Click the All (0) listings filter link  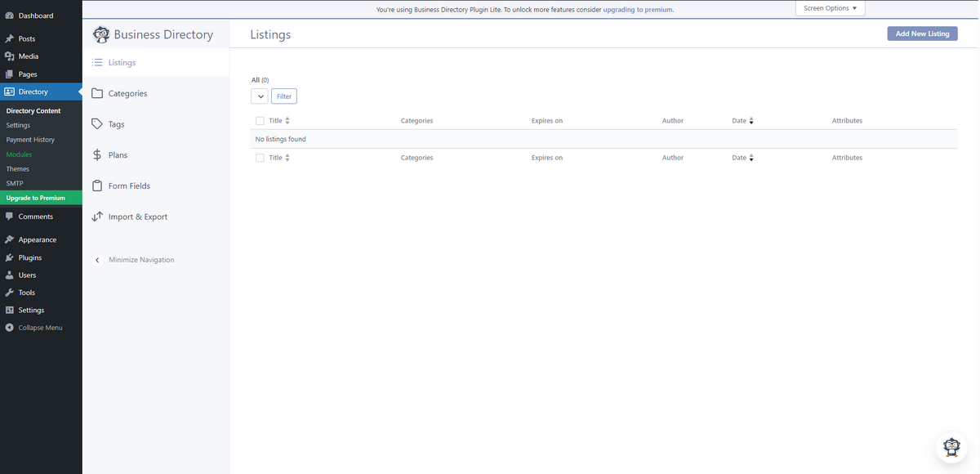[260, 80]
